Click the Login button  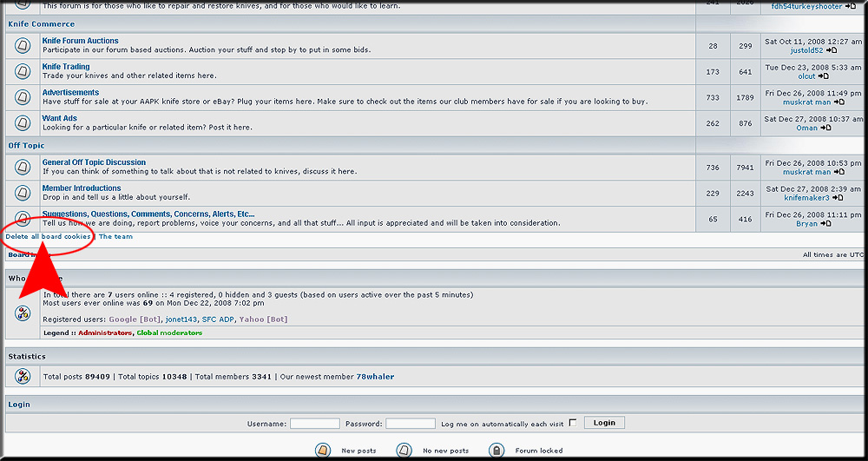[604, 423]
